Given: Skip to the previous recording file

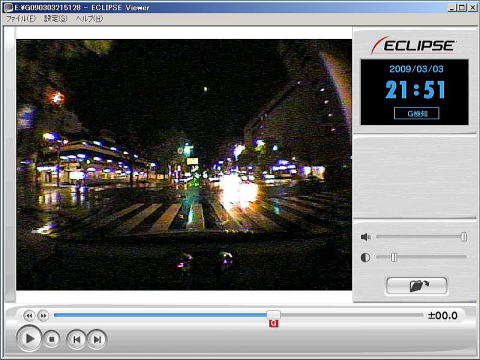Looking at the screenshot, I should click(x=77, y=339).
